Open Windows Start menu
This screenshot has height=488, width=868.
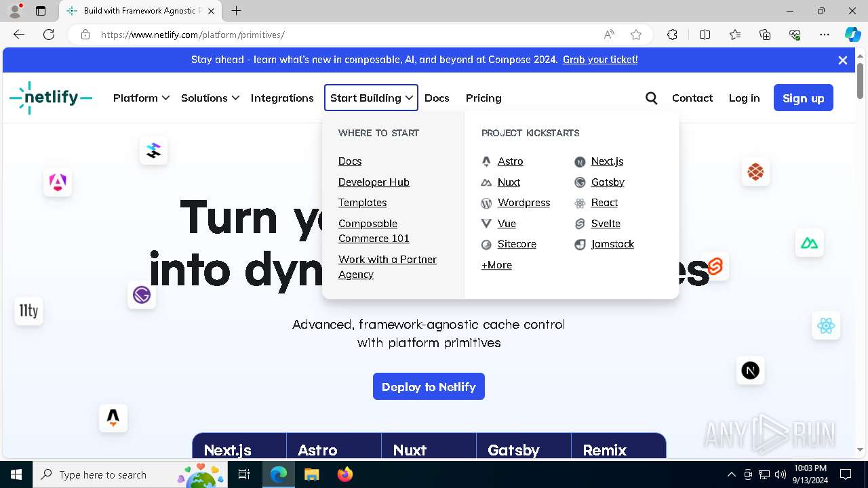[16, 474]
